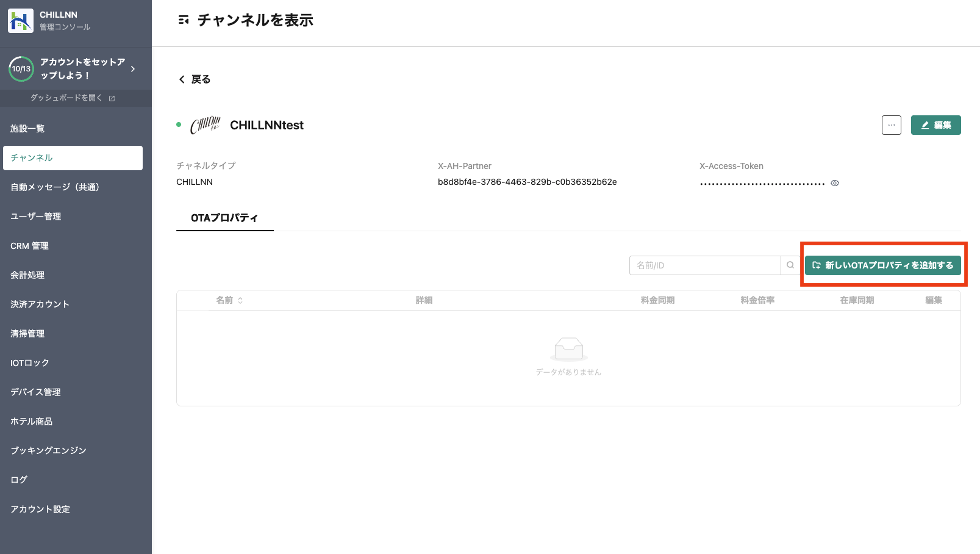
Task: Open the three-dot more options button
Action: [892, 125]
